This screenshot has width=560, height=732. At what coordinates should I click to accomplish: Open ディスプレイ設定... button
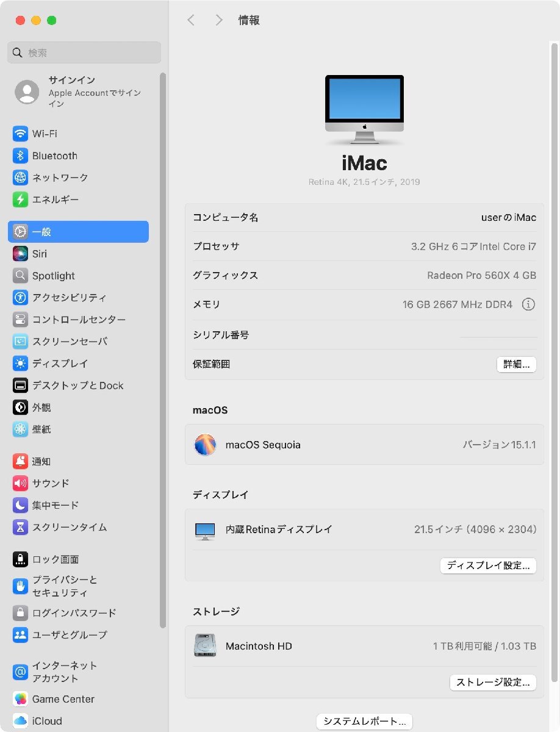488,565
